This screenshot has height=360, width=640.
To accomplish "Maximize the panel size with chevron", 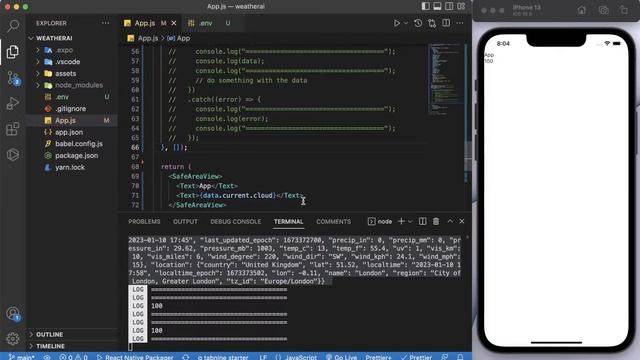I will (450, 221).
